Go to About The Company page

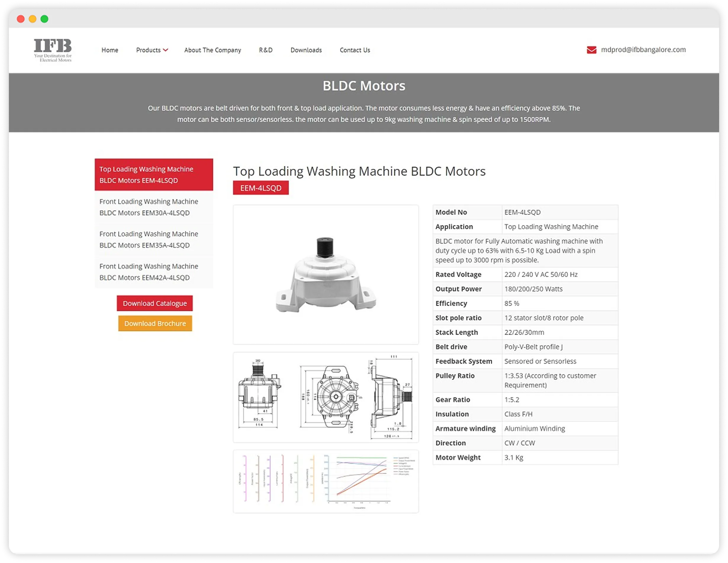point(213,50)
